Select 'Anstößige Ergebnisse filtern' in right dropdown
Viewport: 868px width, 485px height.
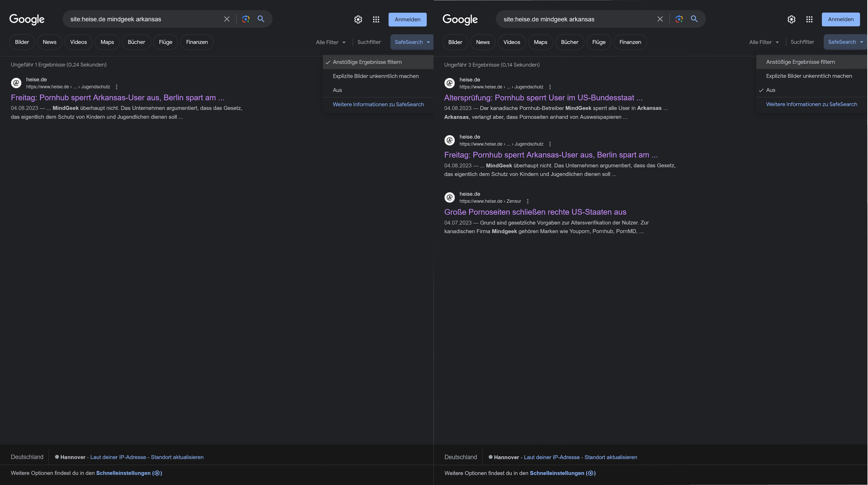tap(800, 62)
